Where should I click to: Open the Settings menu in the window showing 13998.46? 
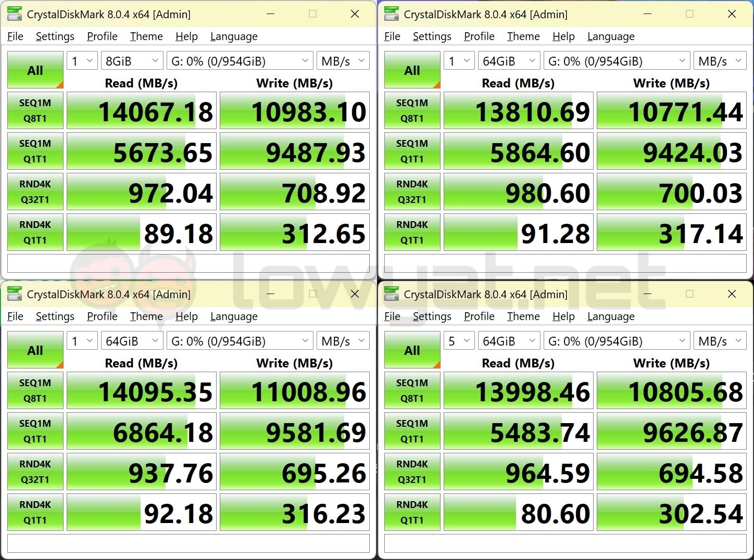click(x=432, y=316)
